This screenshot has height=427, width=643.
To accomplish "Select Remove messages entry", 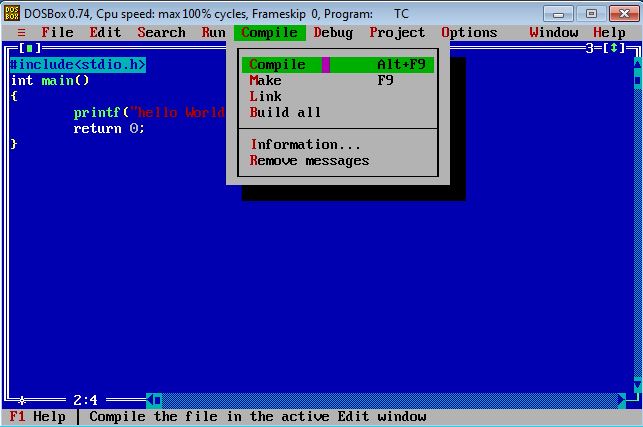I will (x=337, y=160).
